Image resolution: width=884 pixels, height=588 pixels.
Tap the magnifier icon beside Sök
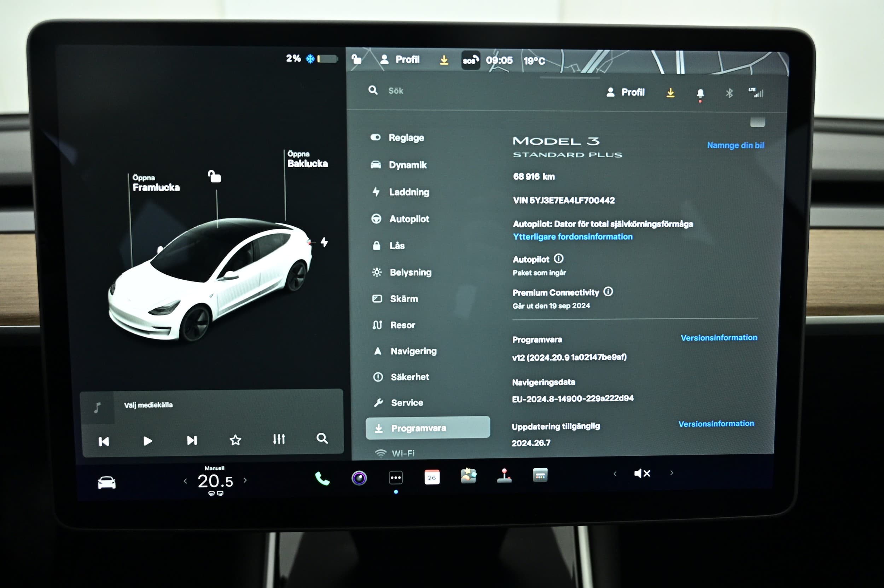tap(373, 90)
